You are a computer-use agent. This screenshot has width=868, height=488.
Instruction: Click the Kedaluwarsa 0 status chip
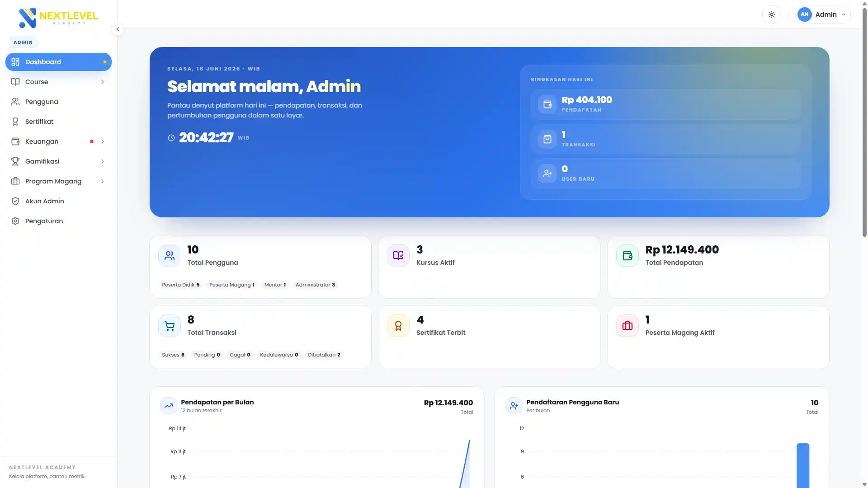(x=279, y=355)
